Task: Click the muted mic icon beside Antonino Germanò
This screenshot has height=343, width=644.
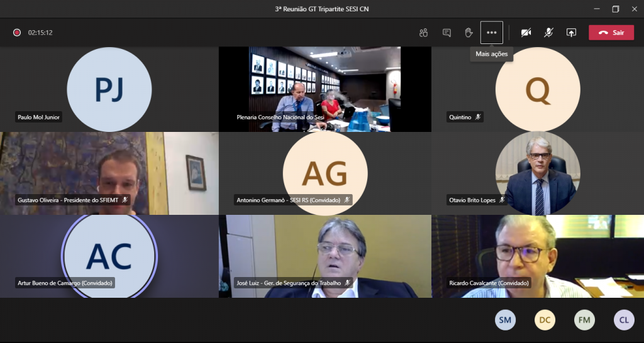Action: 347,200
